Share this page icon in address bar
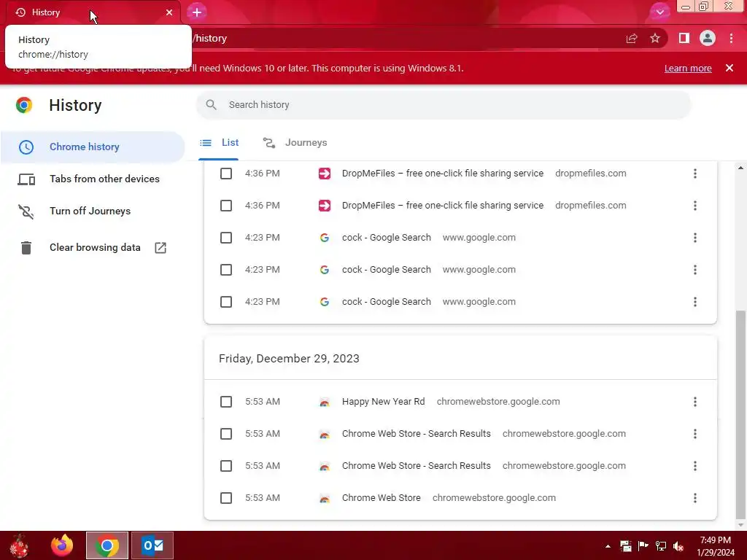Viewport: 747px width, 560px height. [x=632, y=38]
